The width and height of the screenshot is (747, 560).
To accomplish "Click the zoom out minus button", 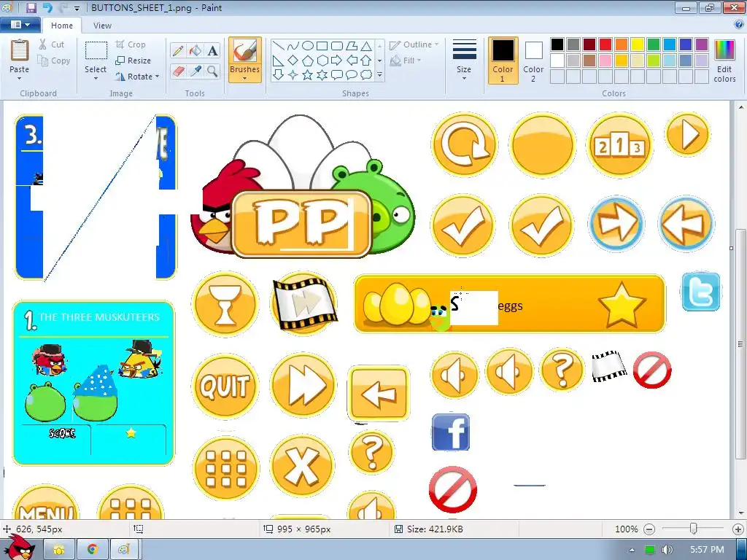I will [x=649, y=529].
